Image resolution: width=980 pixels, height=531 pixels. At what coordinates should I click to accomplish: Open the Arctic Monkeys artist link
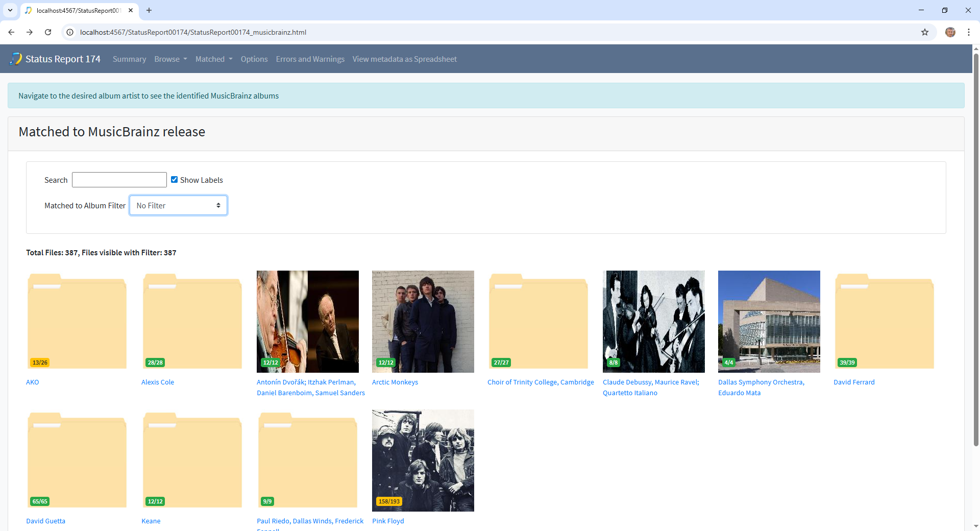coord(395,382)
